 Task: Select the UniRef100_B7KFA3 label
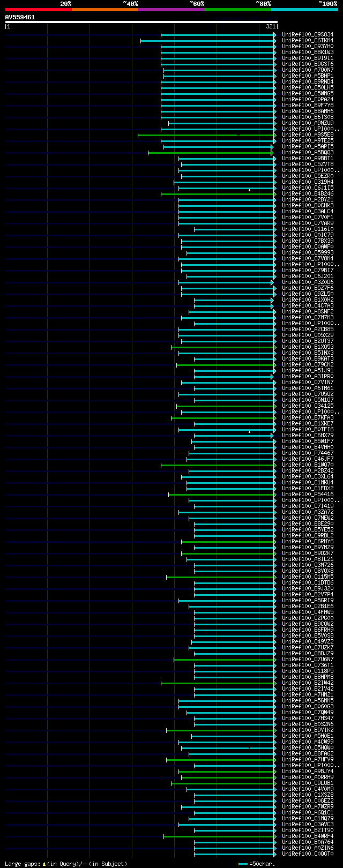(308, 418)
